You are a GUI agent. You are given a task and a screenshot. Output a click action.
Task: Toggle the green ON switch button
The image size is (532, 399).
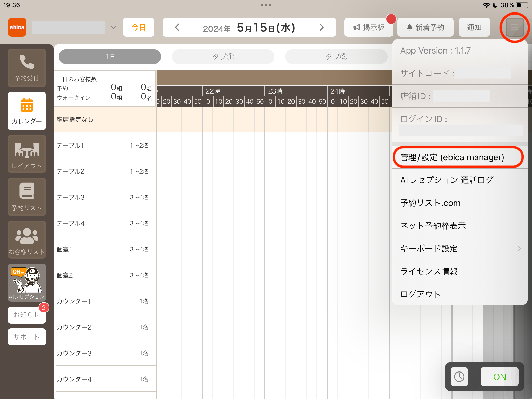[500, 377]
